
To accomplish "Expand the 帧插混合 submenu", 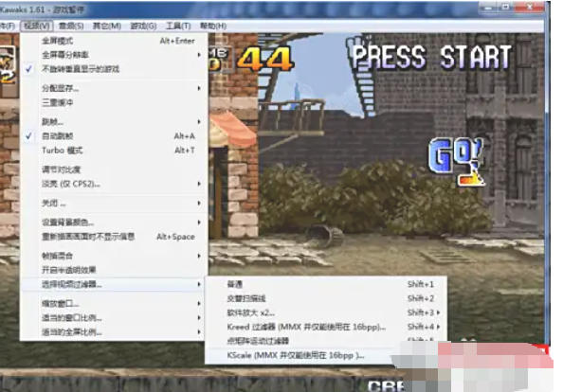I will click(x=114, y=256).
